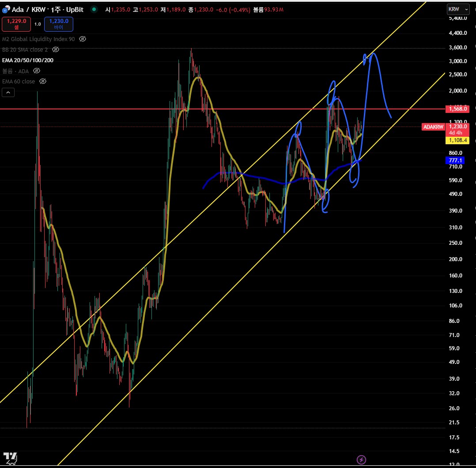Click the ADAKRW price label tag
The width and height of the screenshot is (476, 468).
433,127
